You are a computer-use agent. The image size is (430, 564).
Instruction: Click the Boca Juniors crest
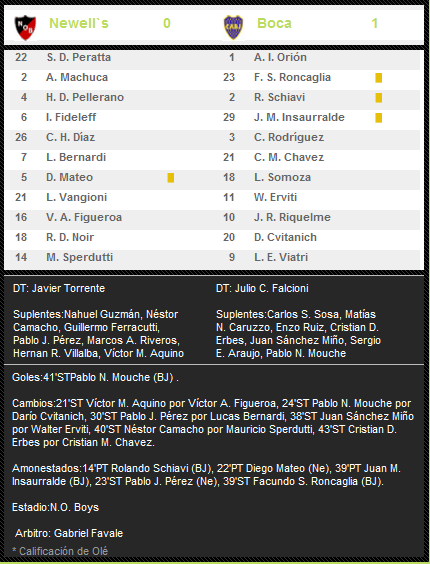pyautogui.click(x=233, y=27)
